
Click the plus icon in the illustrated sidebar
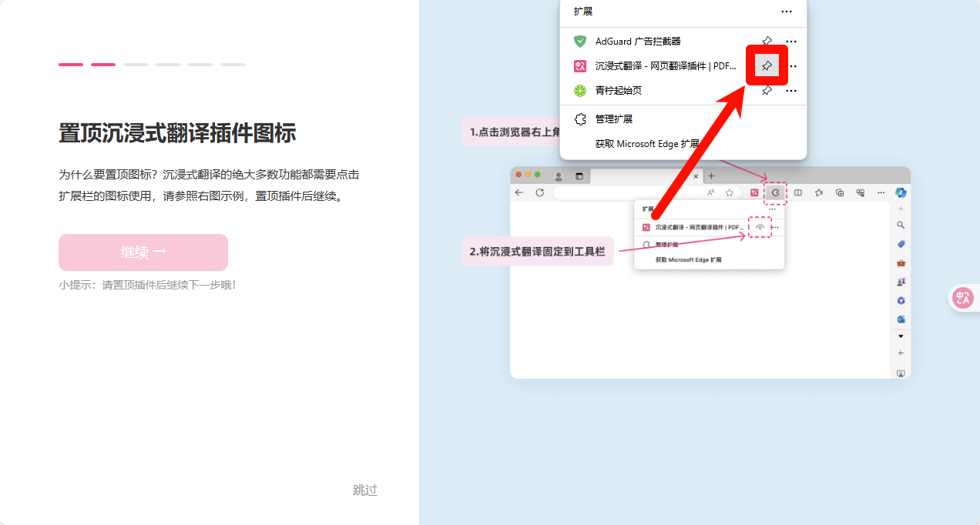[x=901, y=353]
